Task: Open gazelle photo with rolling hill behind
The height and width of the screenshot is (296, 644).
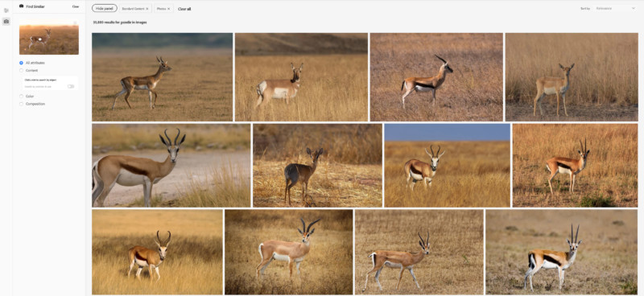Action: [301, 77]
